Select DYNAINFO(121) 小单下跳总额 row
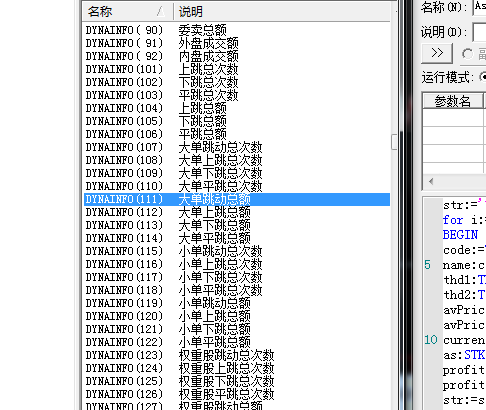The image size is (486, 410). pos(237,329)
